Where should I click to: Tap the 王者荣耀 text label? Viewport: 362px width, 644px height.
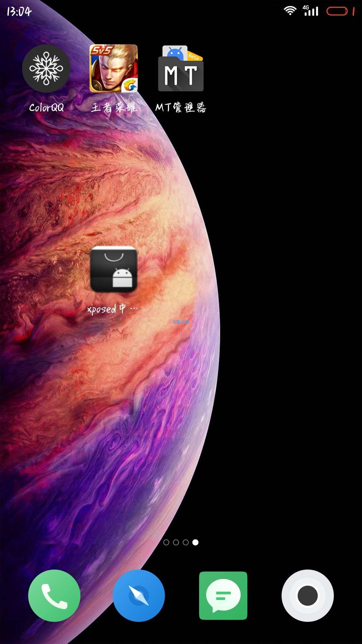coord(114,108)
